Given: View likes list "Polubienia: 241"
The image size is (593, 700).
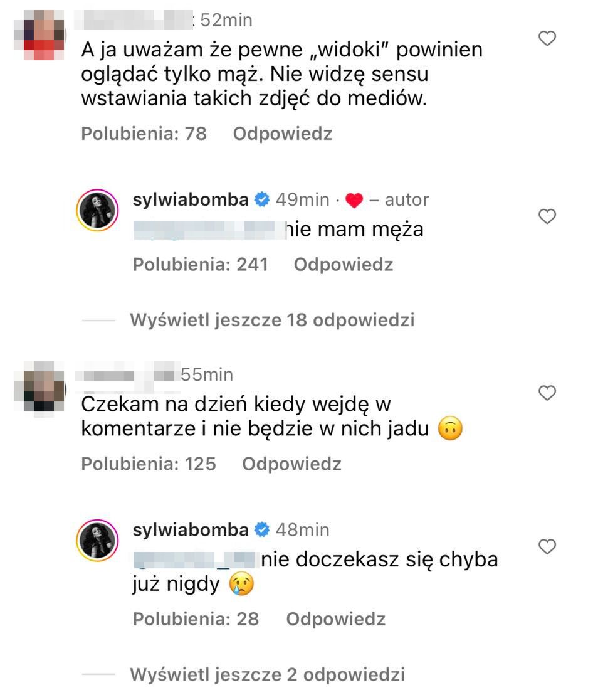Looking at the screenshot, I should click(x=201, y=265).
